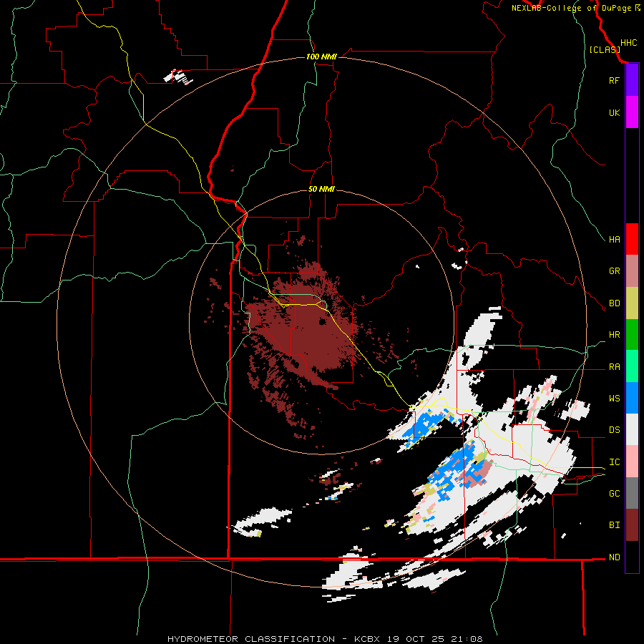Click the UK magenta legend swatch
Screen dimensions: 644x644
pos(632,112)
